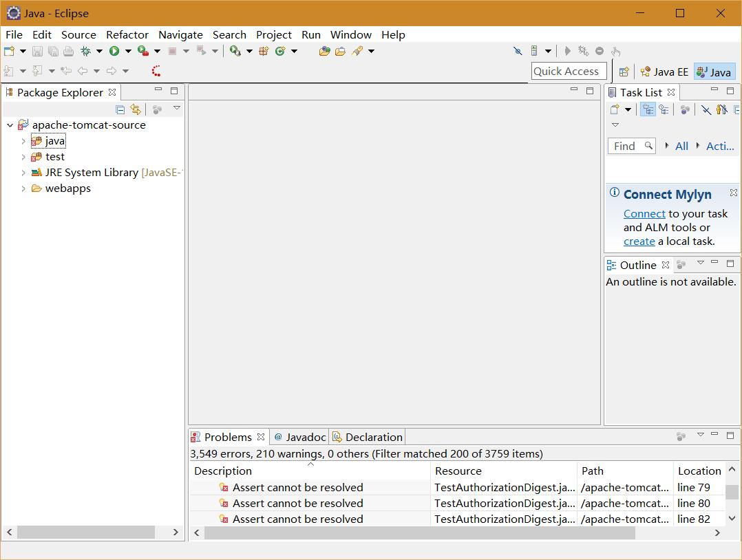Click the Connect link in Mylyn panel

[x=644, y=214]
